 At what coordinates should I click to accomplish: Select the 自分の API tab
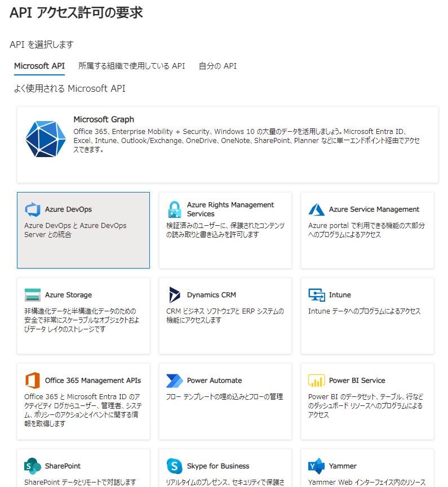pyautogui.click(x=218, y=66)
